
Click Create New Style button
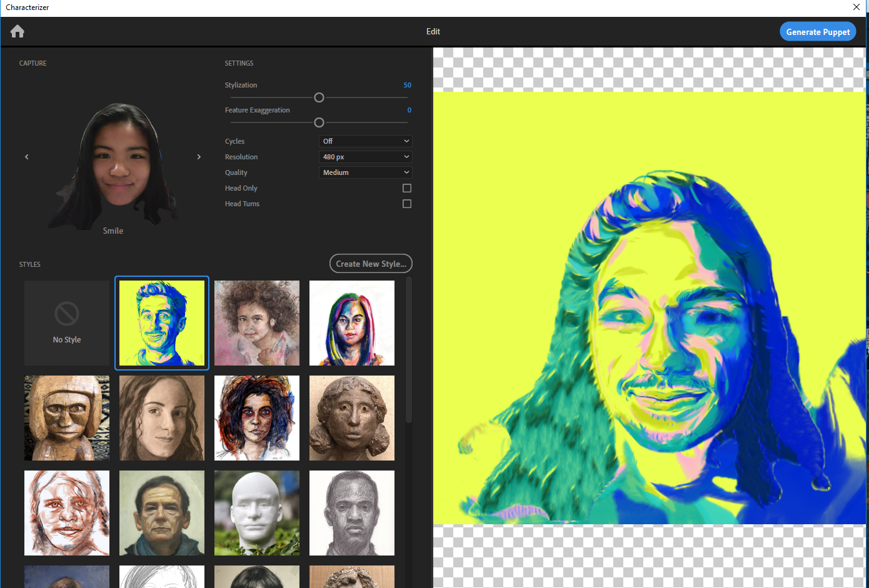371,264
